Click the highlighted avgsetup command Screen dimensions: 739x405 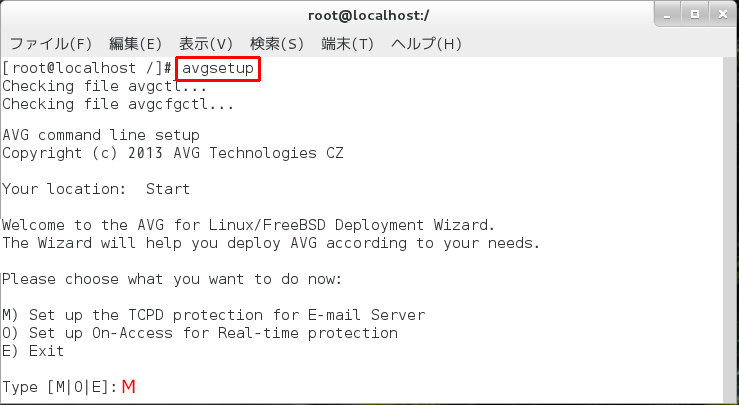tap(218, 69)
